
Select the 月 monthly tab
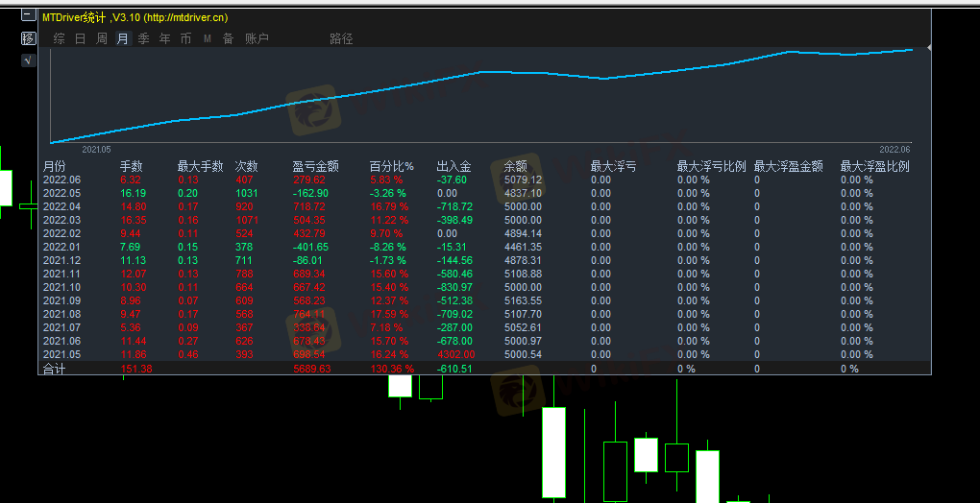pyautogui.click(x=122, y=38)
